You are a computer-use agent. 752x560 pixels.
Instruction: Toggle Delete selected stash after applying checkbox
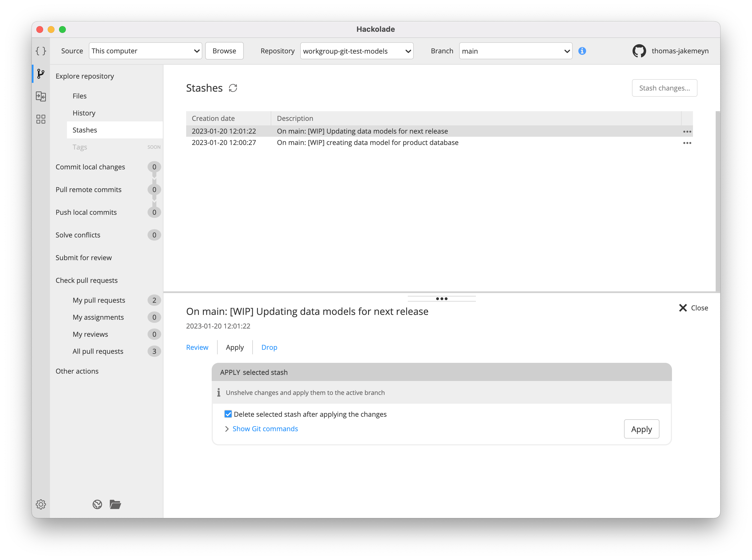coord(228,414)
